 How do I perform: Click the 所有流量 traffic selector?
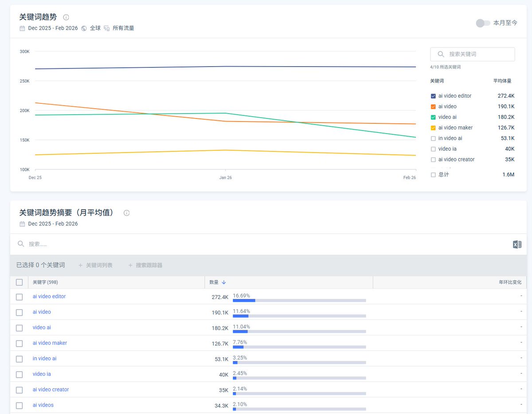(123, 28)
